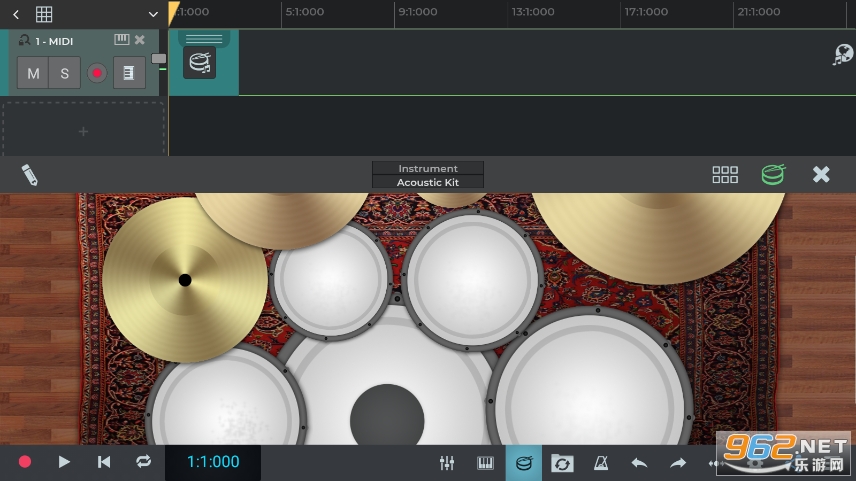Viewport: 856px width, 481px height.
Task: Select the drum clip on track 1
Action: (x=204, y=62)
